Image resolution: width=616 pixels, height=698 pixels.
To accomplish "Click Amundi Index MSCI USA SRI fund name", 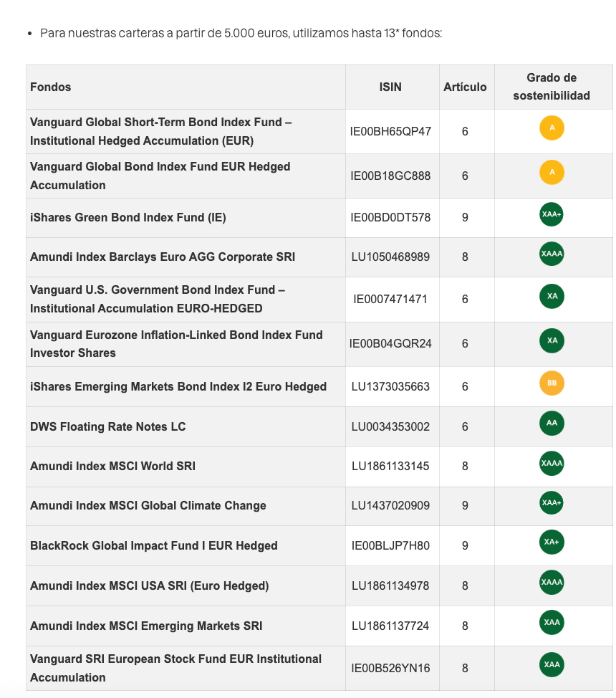I will click(150, 585).
